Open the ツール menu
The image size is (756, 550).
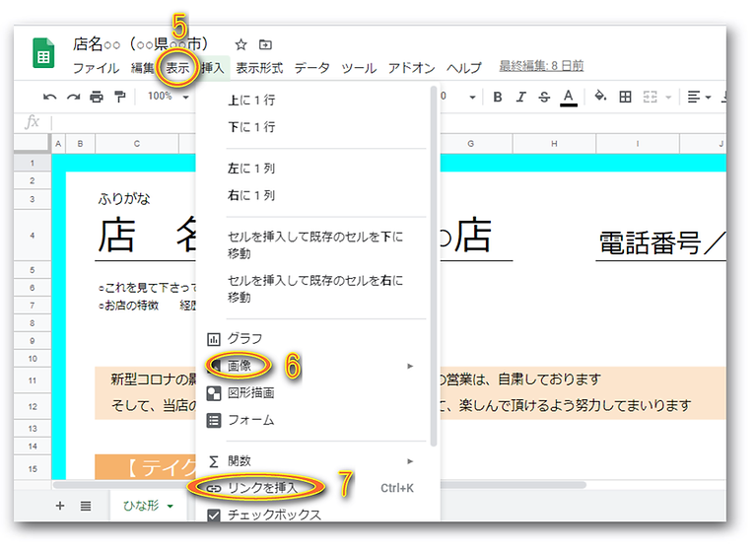(359, 68)
